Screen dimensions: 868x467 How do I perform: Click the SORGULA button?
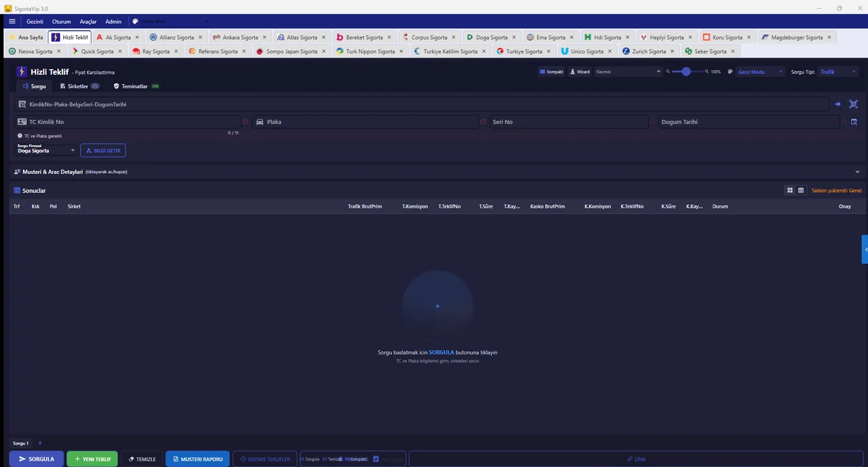37,459
